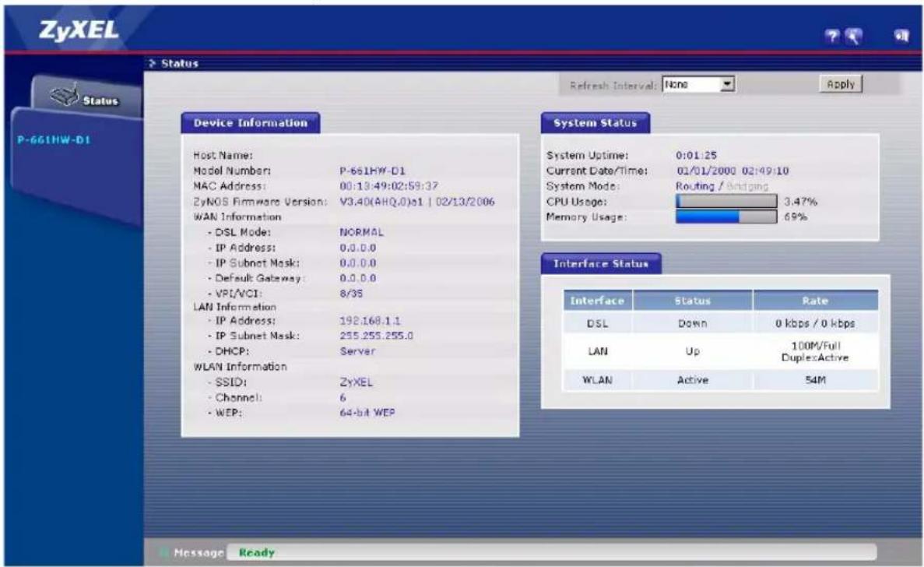
Task: Click the VPI/VCI value 8/35
Action: (x=351, y=294)
